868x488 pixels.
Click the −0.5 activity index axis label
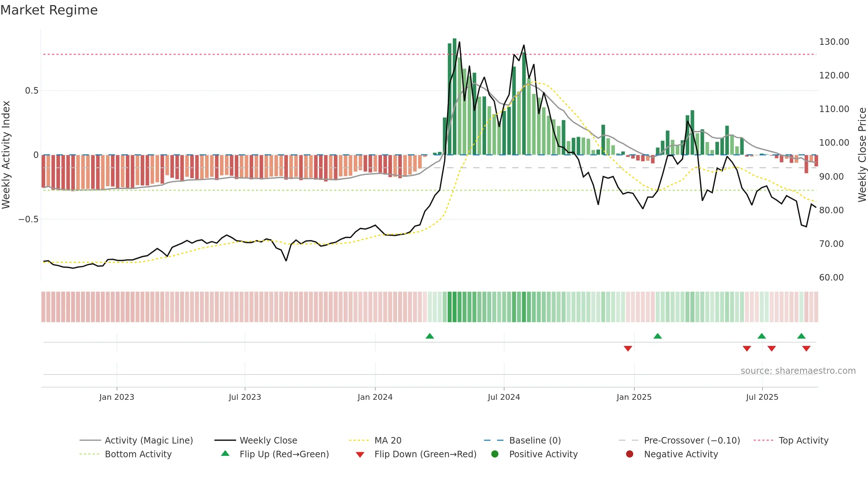pyautogui.click(x=29, y=219)
